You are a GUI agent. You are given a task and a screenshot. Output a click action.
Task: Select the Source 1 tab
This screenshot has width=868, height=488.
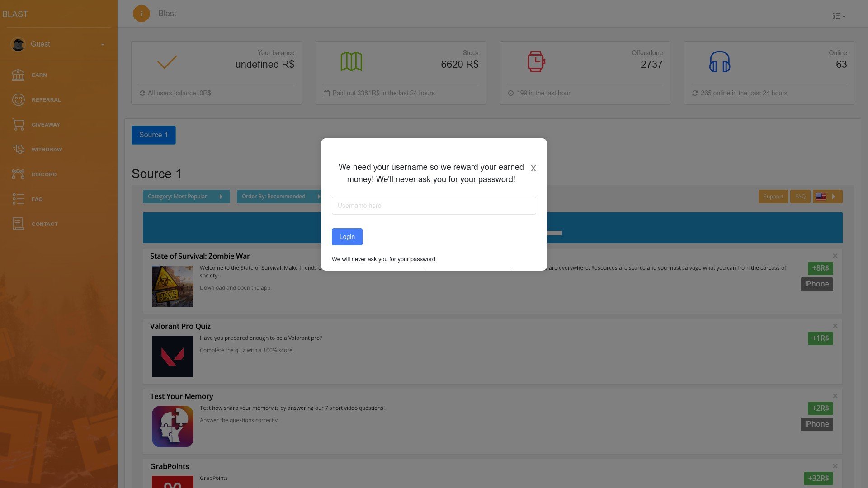click(153, 135)
